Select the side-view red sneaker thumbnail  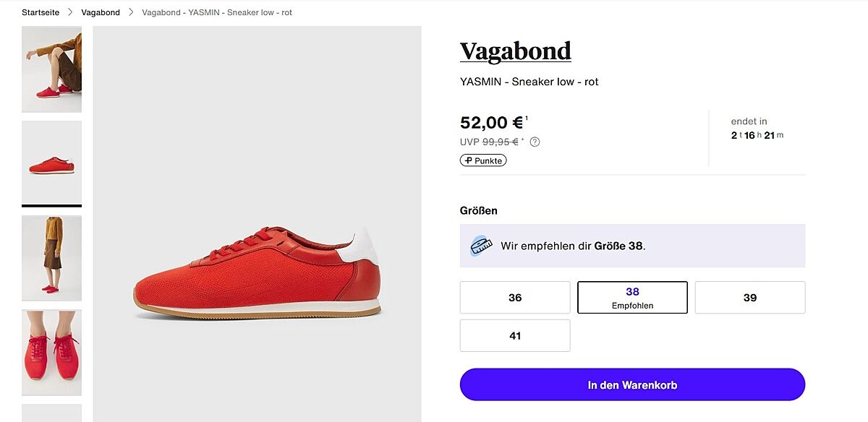(51, 163)
